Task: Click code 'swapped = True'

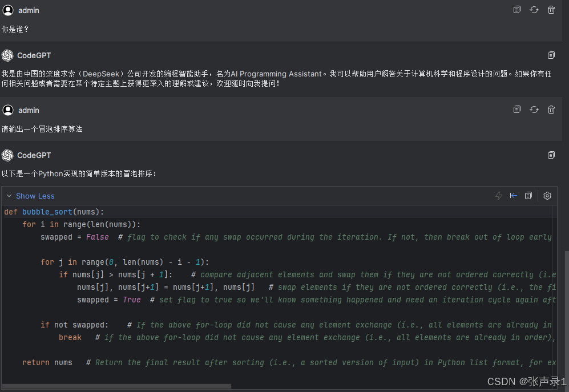Action: coord(109,300)
